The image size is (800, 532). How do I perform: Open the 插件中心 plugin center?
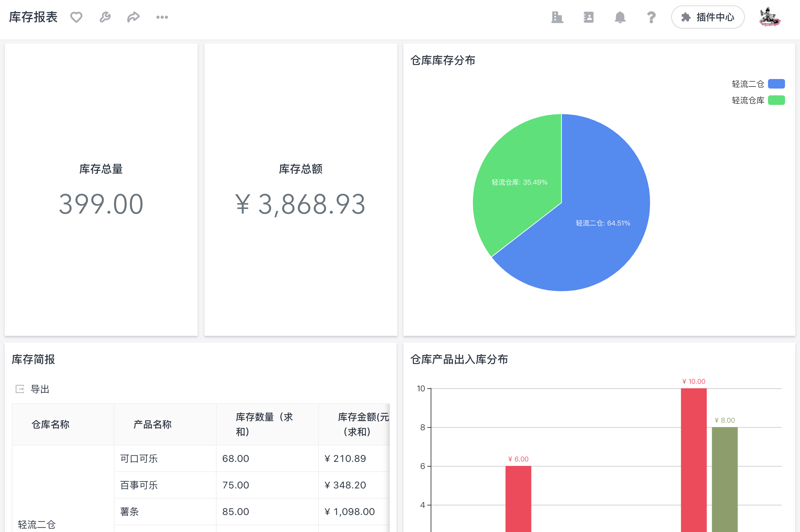coord(708,17)
